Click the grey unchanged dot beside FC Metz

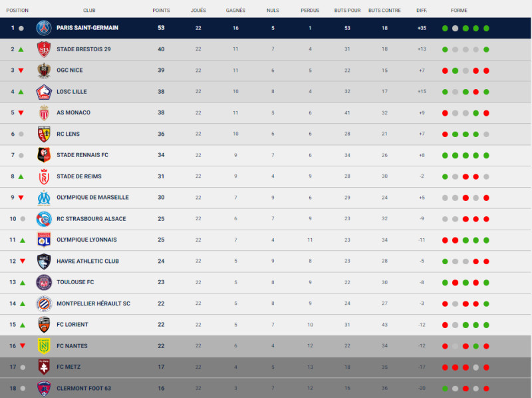pos(23,367)
